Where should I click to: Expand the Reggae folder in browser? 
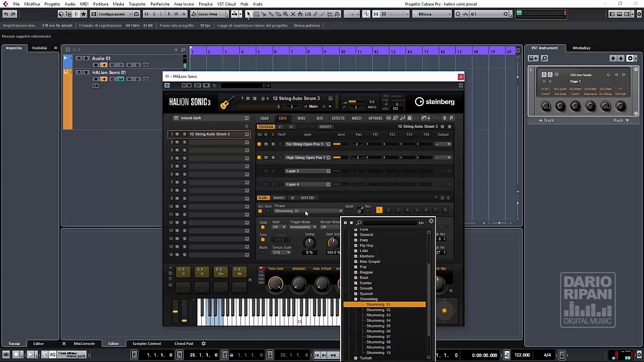click(356, 273)
